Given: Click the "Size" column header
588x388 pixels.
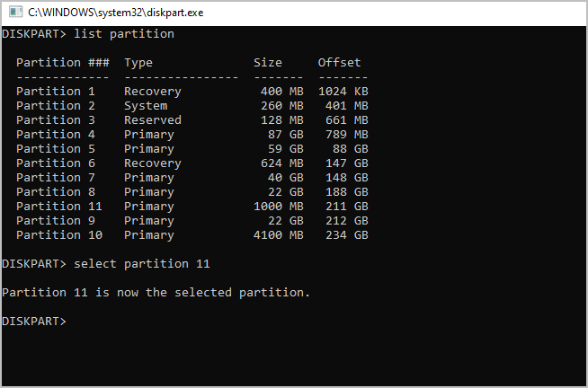Looking at the screenshot, I should point(268,63).
